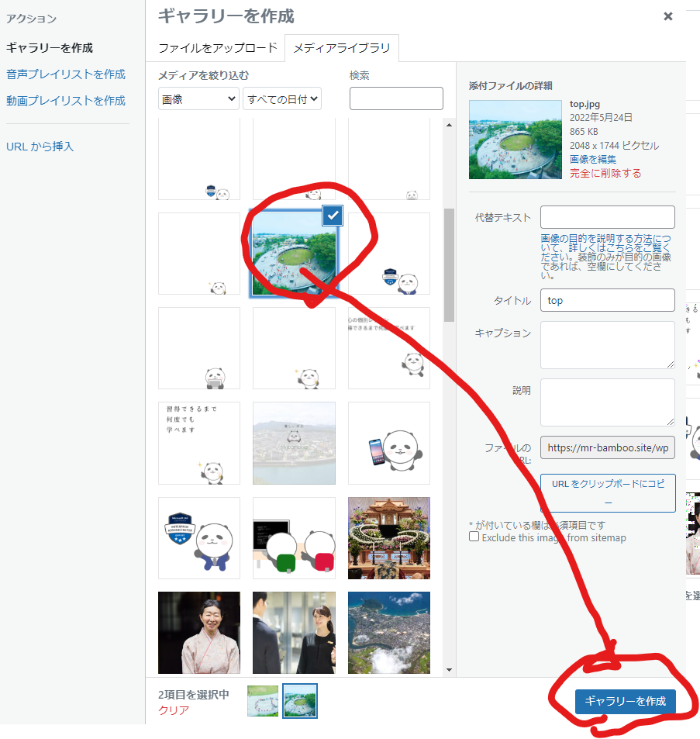Select the flower altar photo thumbnail
This screenshot has height=739, width=700.
(x=388, y=538)
